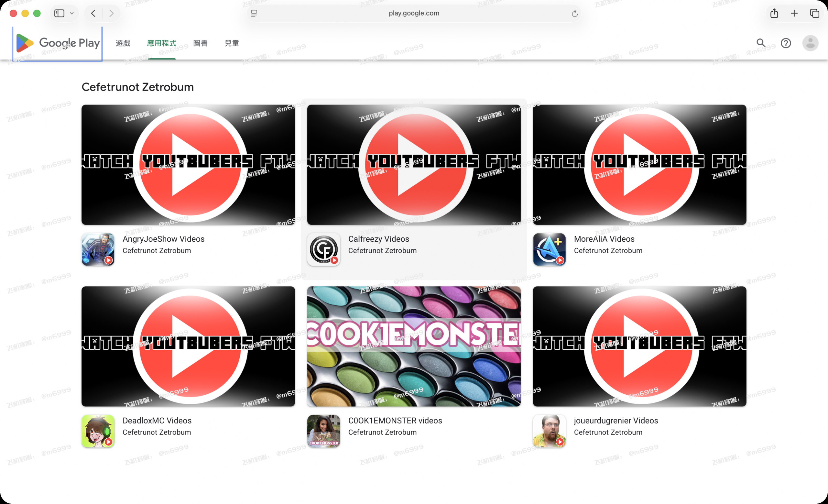The width and height of the screenshot is (828, 504).
Task: Click the page reader icon in address bar
Action: pos(254,14)
